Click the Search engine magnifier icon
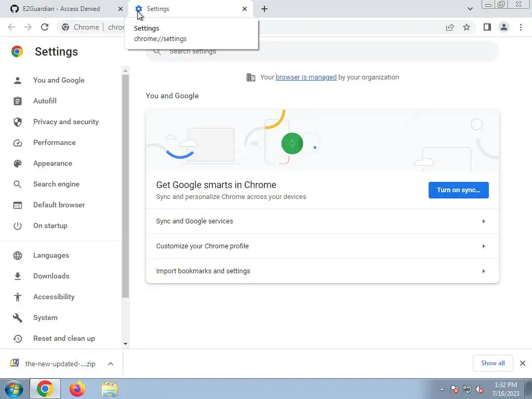The image size is (532, 399). 18,184
